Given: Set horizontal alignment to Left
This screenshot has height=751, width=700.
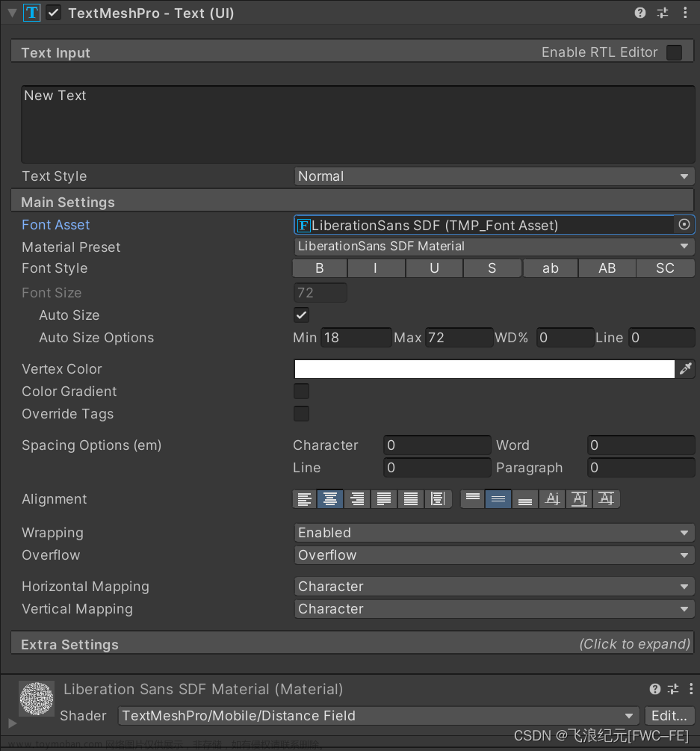Looking at the screenshot, I should (x=305, y=499).
